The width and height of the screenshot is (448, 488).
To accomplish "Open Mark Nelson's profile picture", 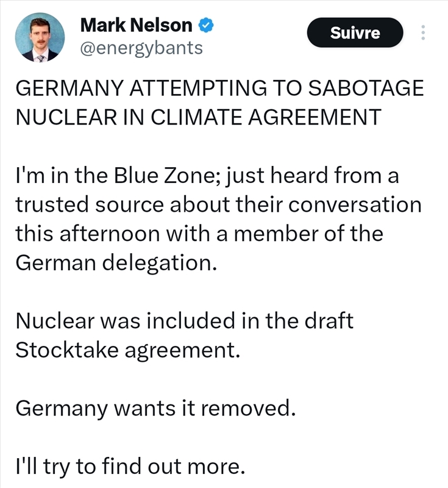I will tap(40, 37).
